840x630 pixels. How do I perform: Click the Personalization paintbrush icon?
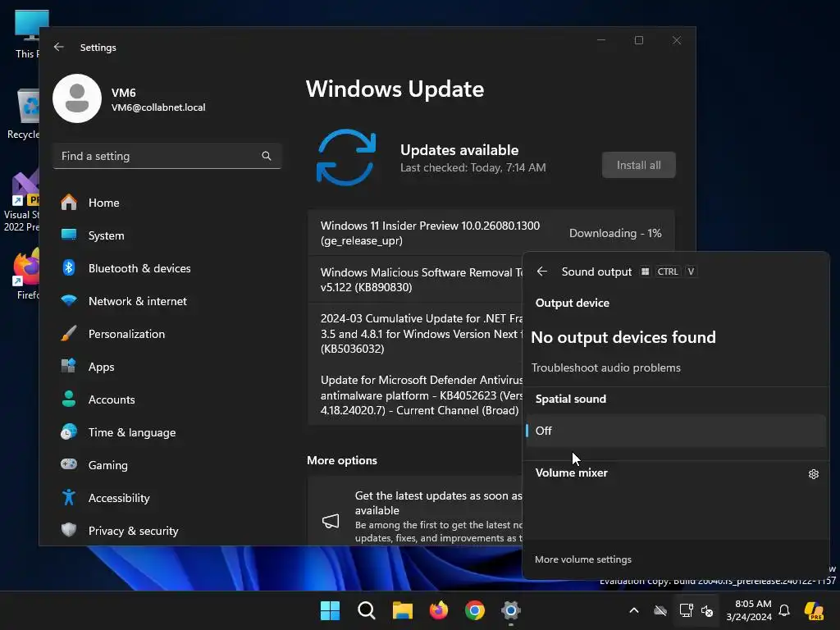[69, 333]
